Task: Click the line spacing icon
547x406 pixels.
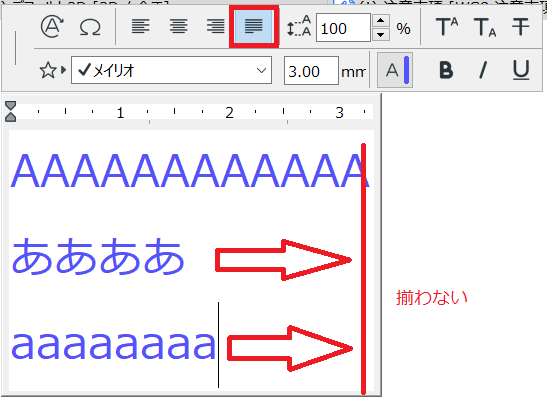Action: (299, 26)
